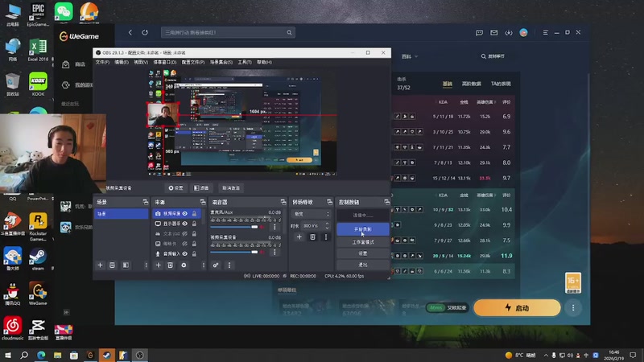Open source properties gear in Sources dock
This screenshot has height=362, width=644.
pyautogui.click(x=184, y=265)
